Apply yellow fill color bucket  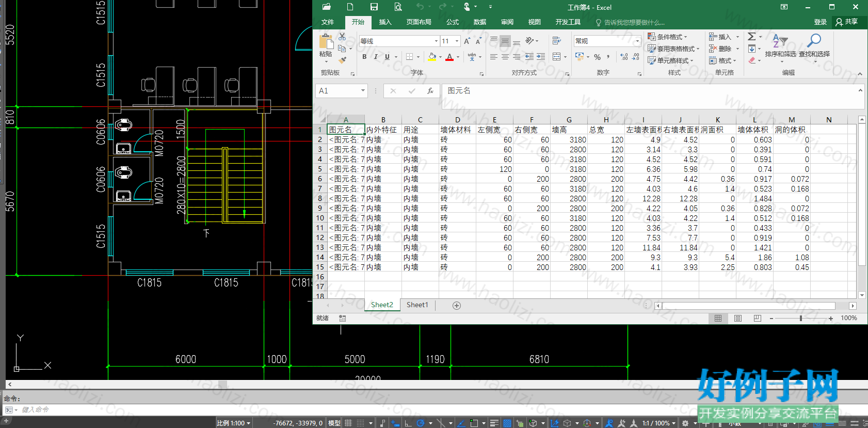(432, 57)
